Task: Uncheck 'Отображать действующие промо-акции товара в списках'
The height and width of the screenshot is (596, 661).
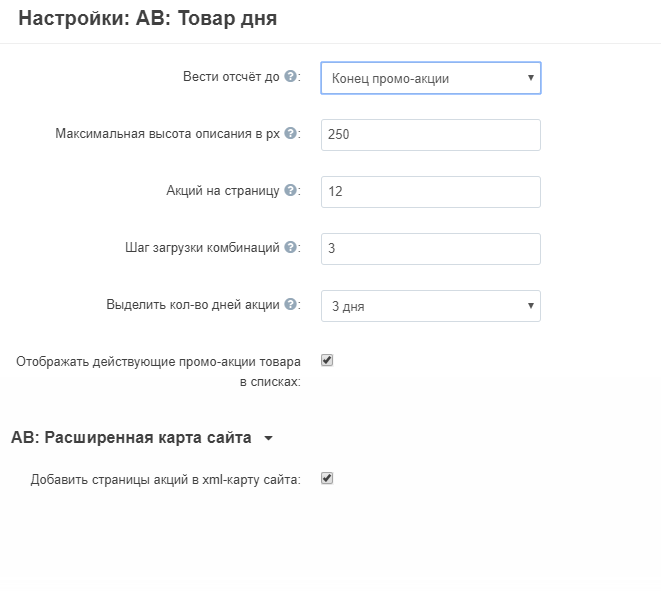Action: tap(327, 360)
